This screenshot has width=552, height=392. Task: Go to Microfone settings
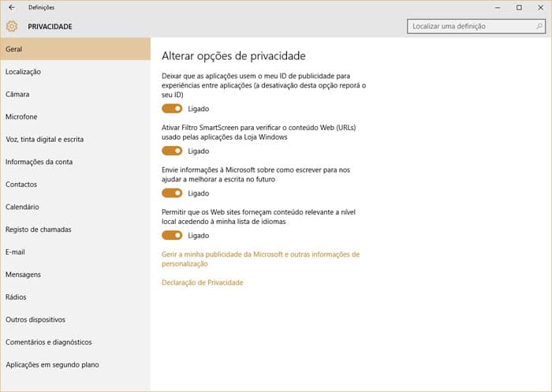[76, 117]
